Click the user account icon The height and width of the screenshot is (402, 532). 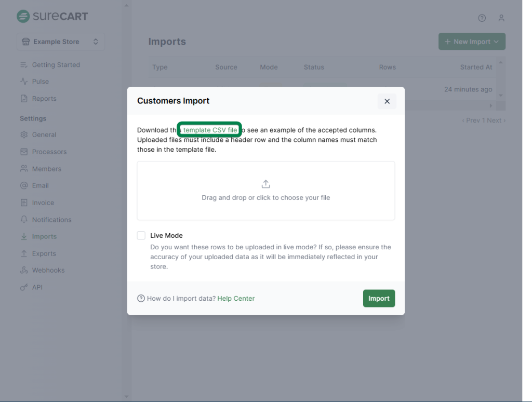coord(501,18)
